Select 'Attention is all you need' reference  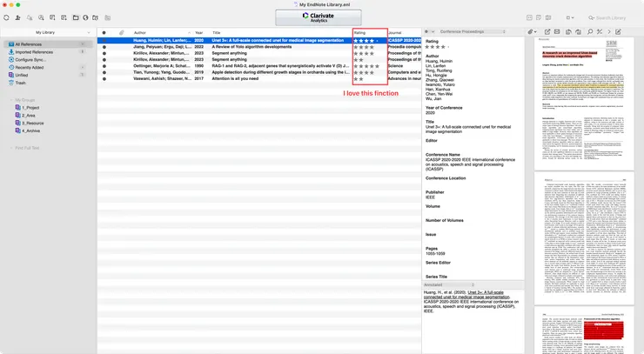tap(235, 78)
